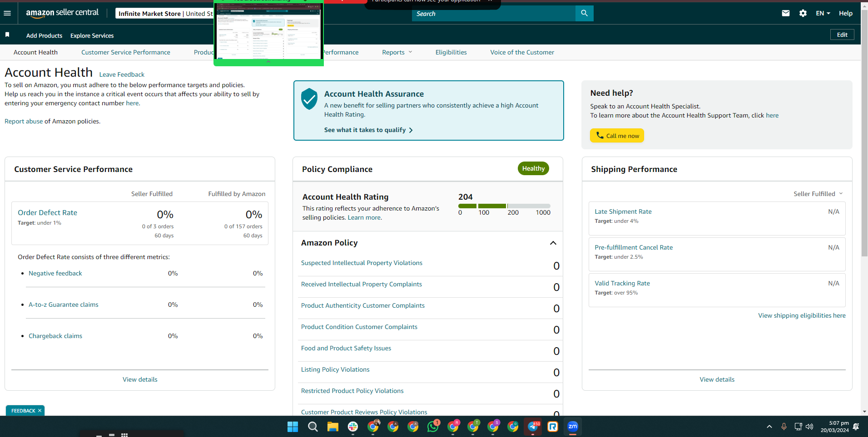This screenshot has width=868, height=437.
Task: Click the Amazon Seller Central logo
Action: click(x=62, y=13)
